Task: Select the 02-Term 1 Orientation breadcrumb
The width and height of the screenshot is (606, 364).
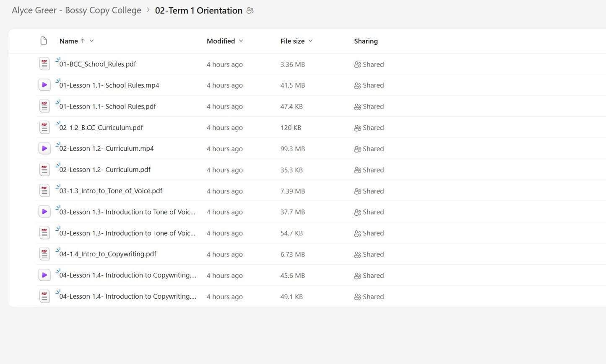Action: 198,10
